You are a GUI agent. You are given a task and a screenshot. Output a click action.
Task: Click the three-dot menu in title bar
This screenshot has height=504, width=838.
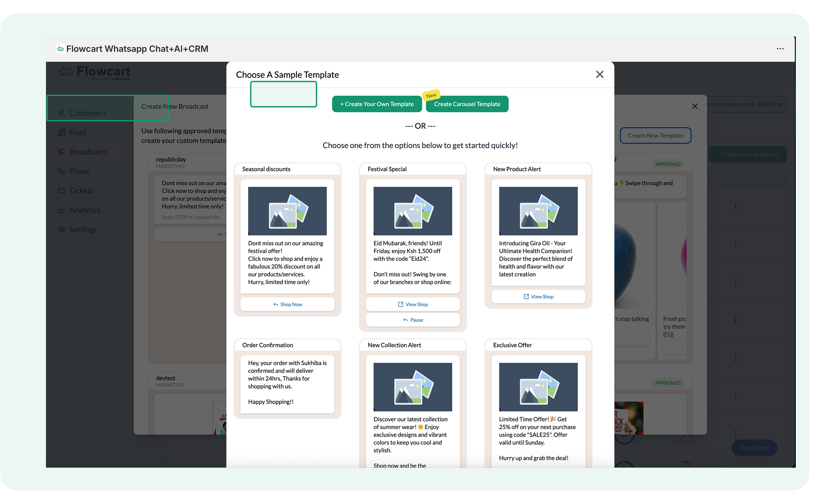780,49
